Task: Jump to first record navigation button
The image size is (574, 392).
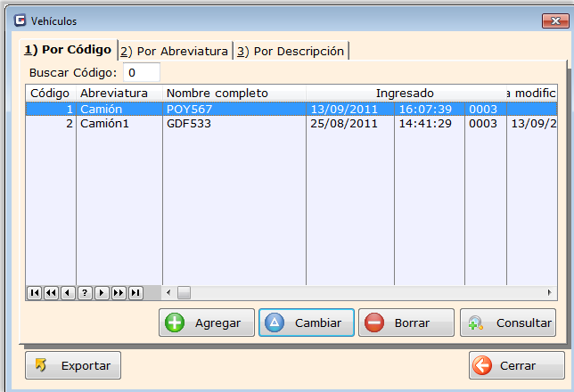Action: point(34,292)
